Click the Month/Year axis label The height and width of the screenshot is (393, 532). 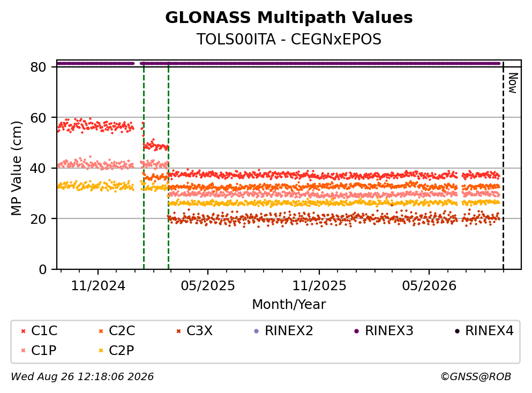289,304
